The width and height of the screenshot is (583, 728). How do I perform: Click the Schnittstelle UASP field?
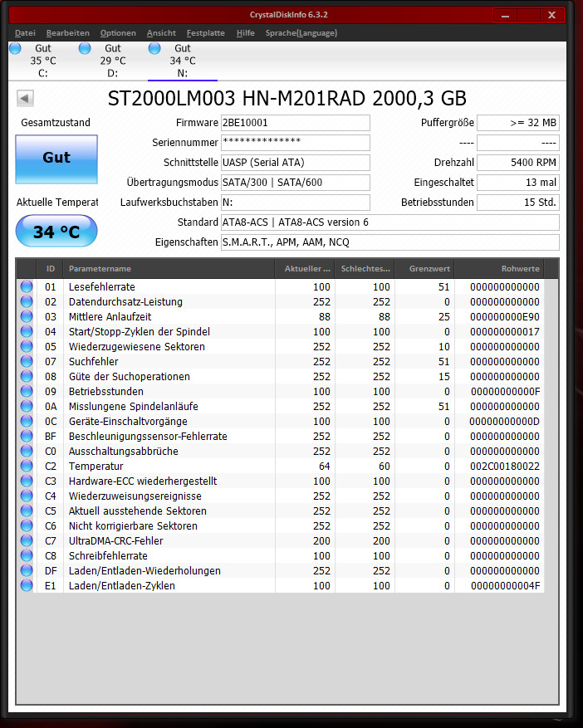296,163
